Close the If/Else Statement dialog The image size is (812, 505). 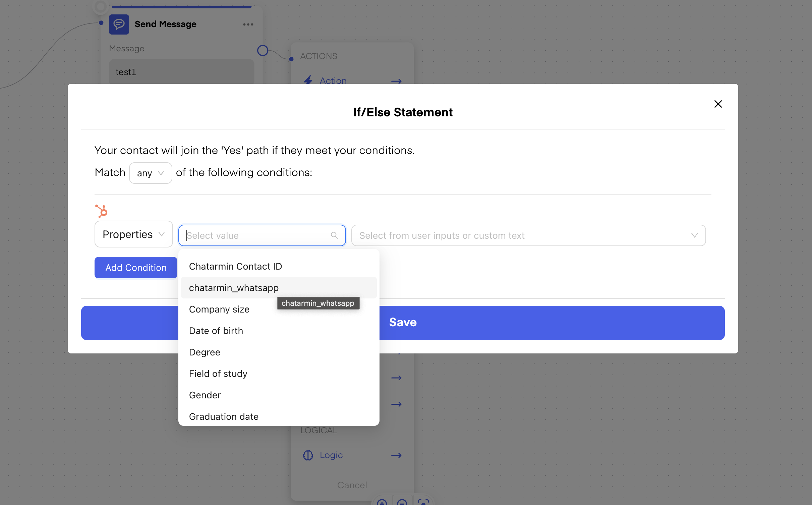point(718,104)
